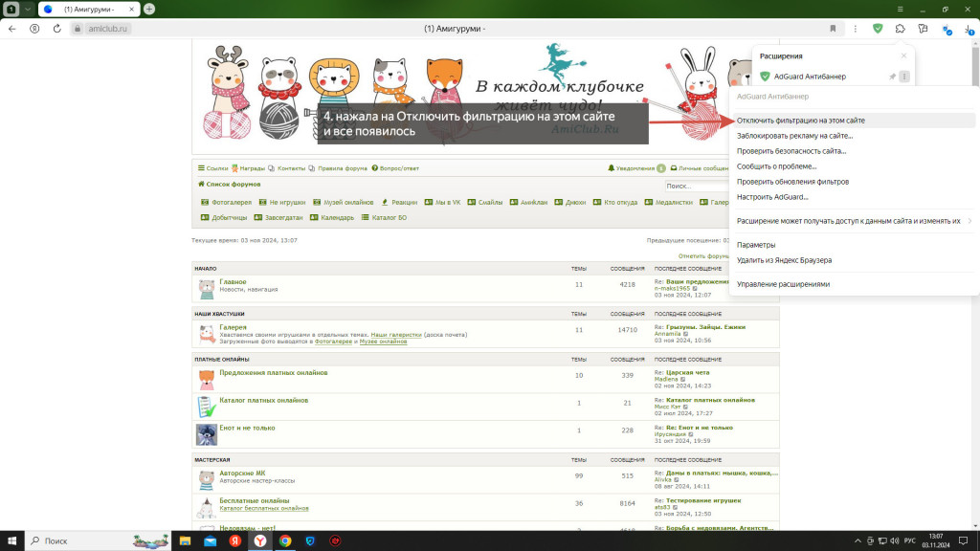This screenshot has height=551, width=980.
Task: Reload the page with refresh icon
Action: pyautogui.click(x=56, y=29)
